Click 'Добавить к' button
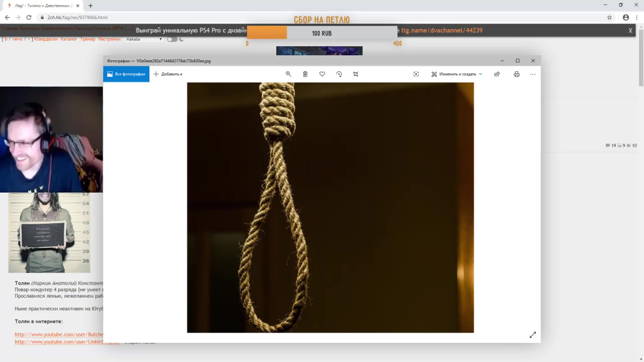Screen dimensions: 644x362 168,74
